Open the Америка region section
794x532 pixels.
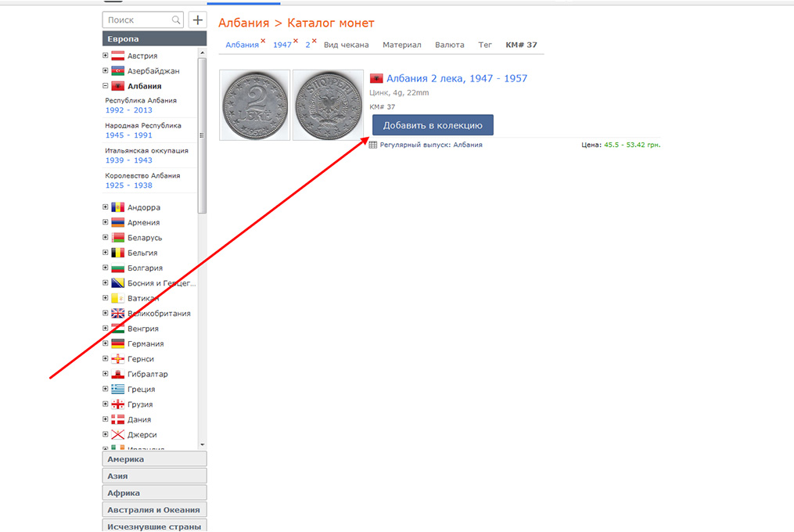pos(154,459)
